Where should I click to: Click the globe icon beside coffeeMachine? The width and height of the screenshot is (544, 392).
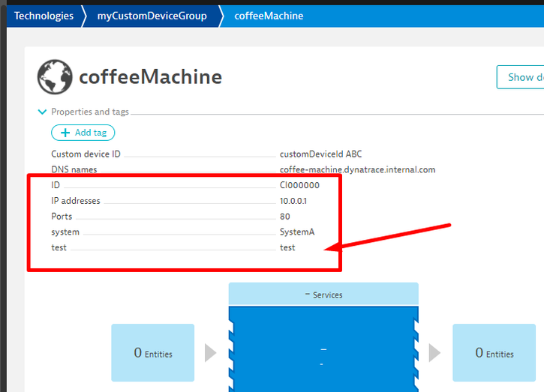point(55,76)
